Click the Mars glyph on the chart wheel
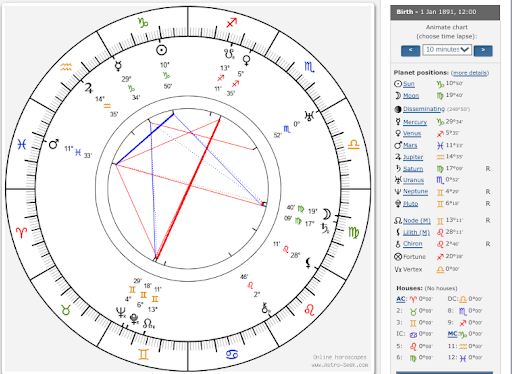The height and width of the screenshot is (374, 512). (53, 144)
